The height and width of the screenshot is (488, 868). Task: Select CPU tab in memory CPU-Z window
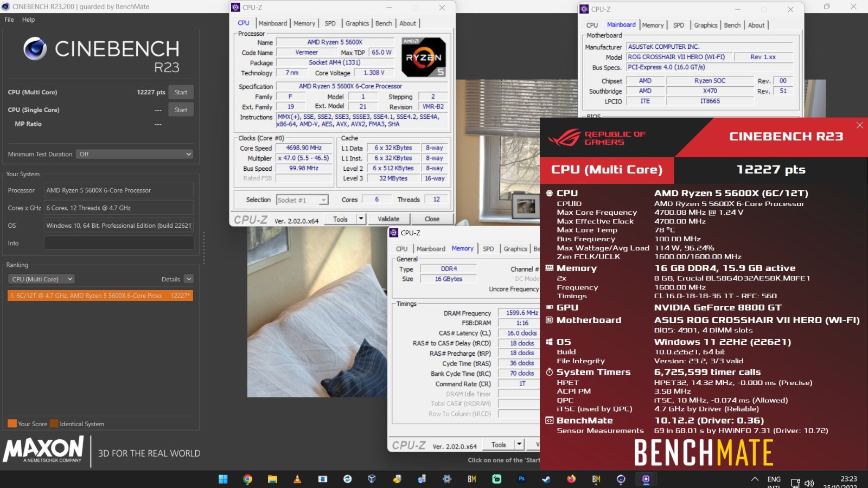(401, 249)
